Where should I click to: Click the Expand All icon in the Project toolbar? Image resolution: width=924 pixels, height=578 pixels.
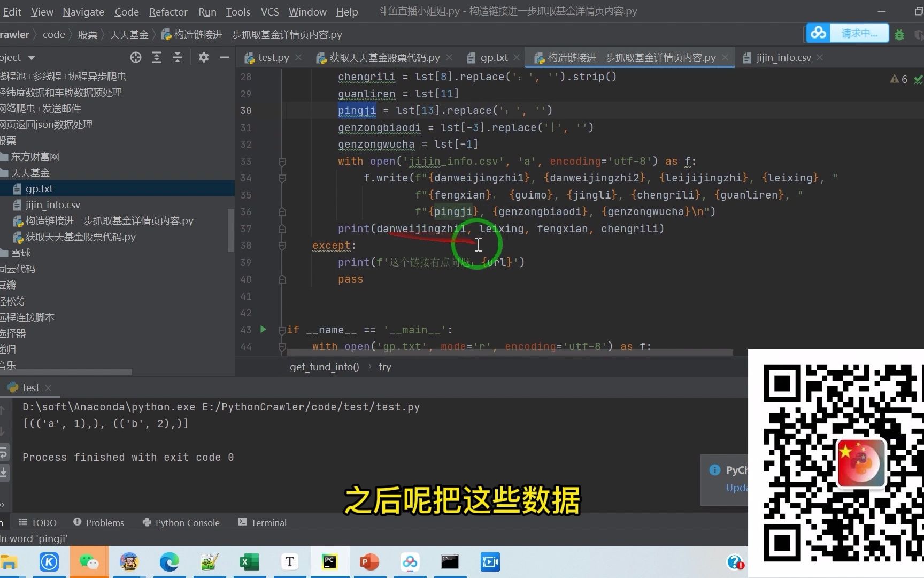coord(157,57)
